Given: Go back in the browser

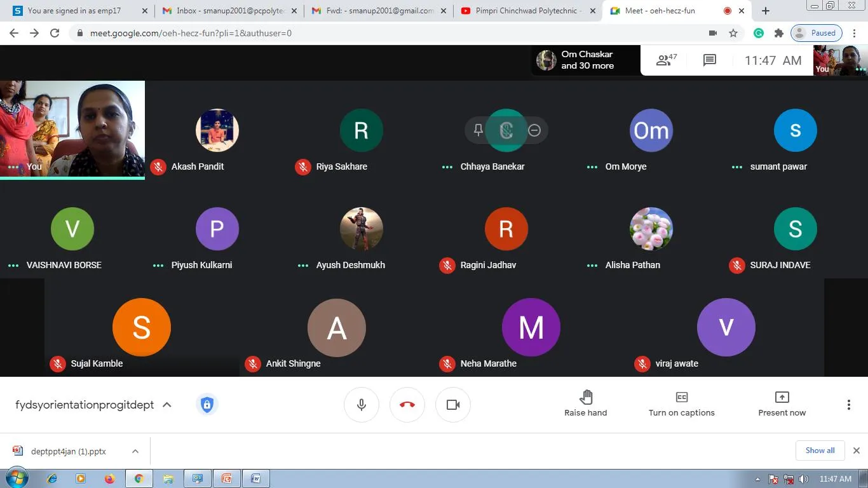Looking at the screenshot, I should coord(14,33).
